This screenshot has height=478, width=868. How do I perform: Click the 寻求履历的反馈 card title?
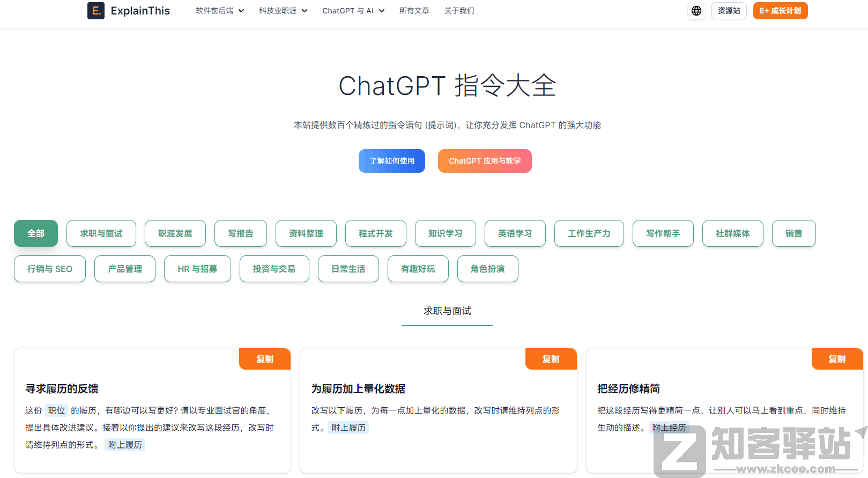coord(62,389)
